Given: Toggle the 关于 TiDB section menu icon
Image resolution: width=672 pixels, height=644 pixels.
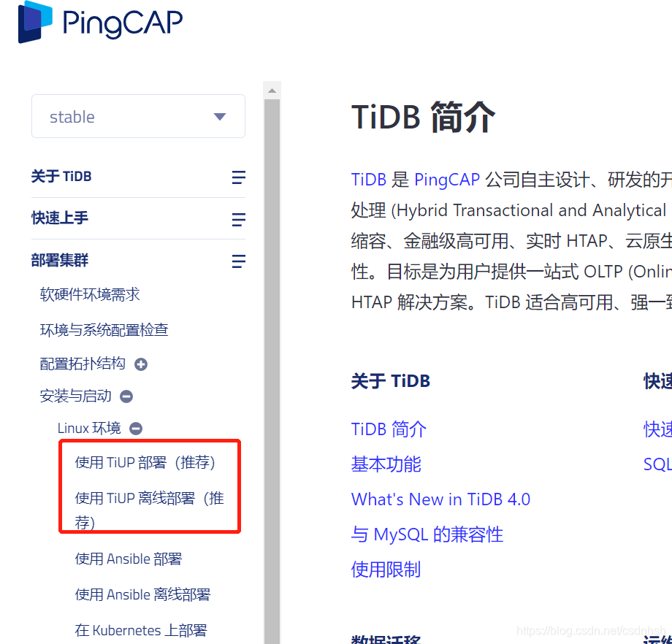Looking at the screenshot, I should click(238, 177).
